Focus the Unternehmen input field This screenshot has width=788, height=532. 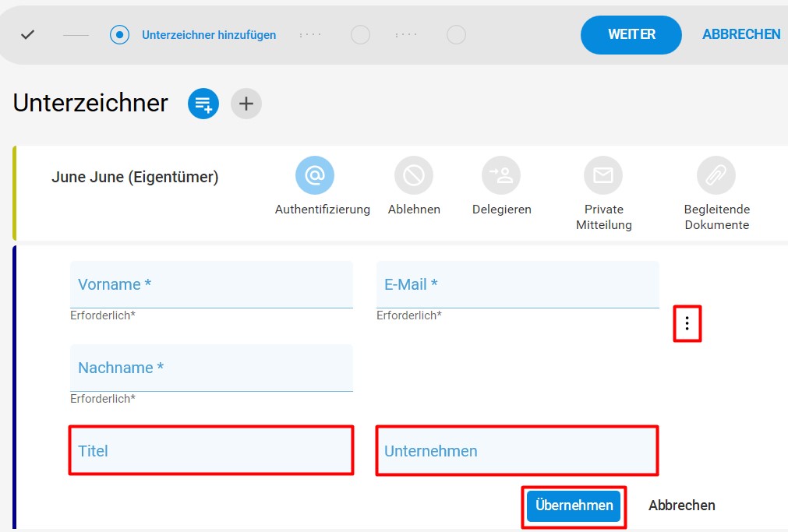pos(518,451)
